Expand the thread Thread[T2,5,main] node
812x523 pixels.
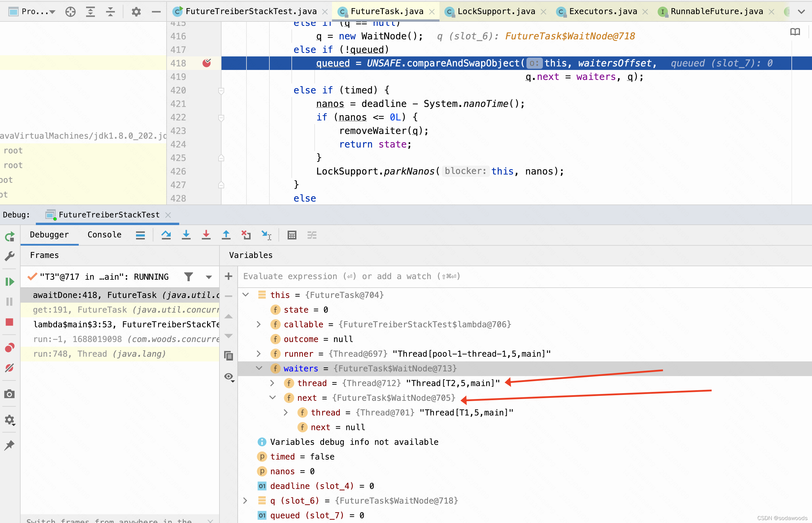coord(272,383)
